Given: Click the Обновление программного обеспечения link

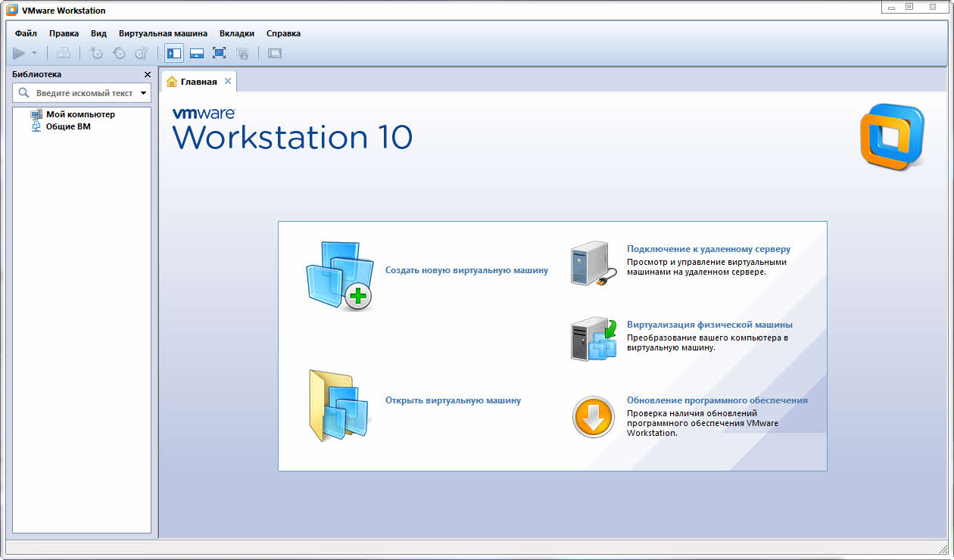Looking at the screenshot, I should click(717, 400).
